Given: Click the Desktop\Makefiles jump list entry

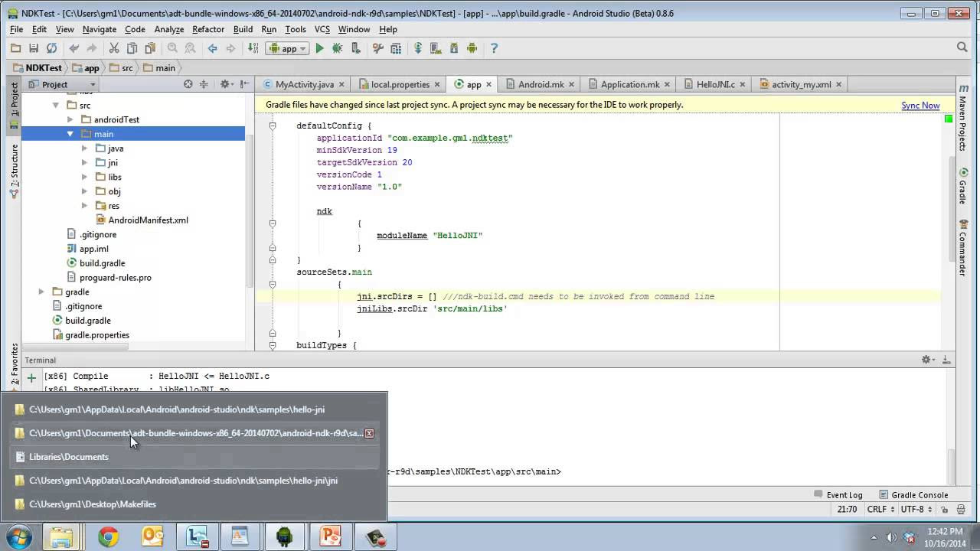Looking at the screenshot, I should (x=194, y=504).
